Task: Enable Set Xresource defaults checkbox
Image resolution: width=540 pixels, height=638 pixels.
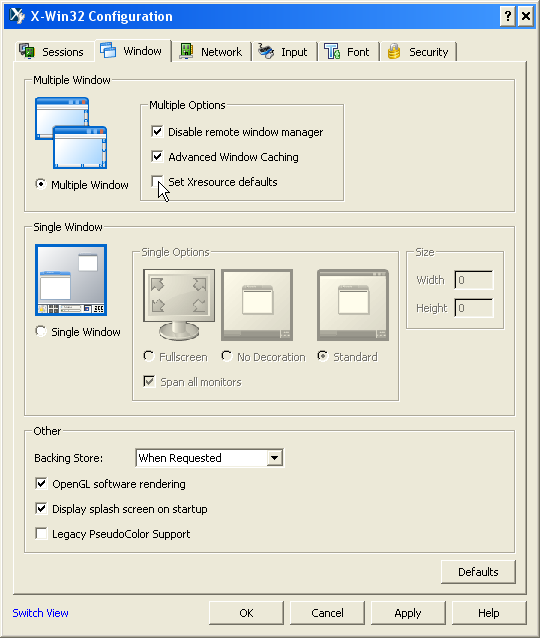Action: (157, 181)
